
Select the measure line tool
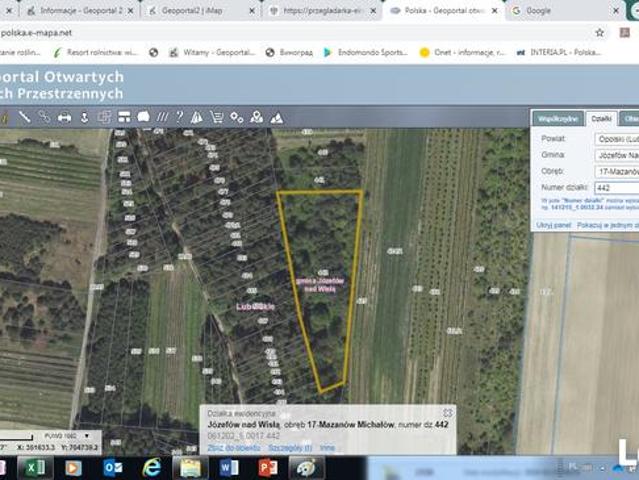[24, 117]
